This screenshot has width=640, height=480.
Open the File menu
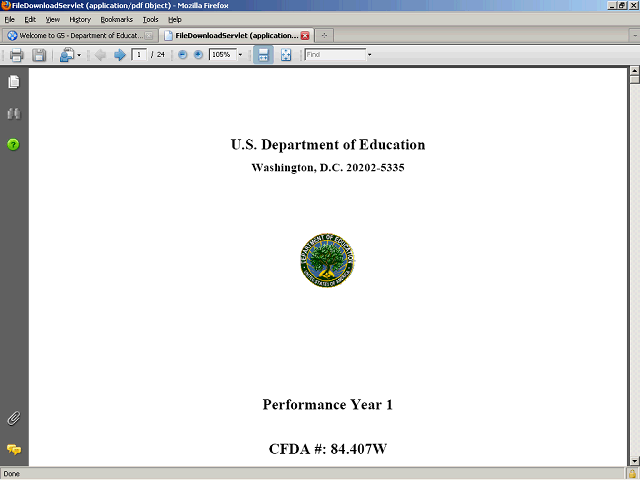click(x=9, y=20)
